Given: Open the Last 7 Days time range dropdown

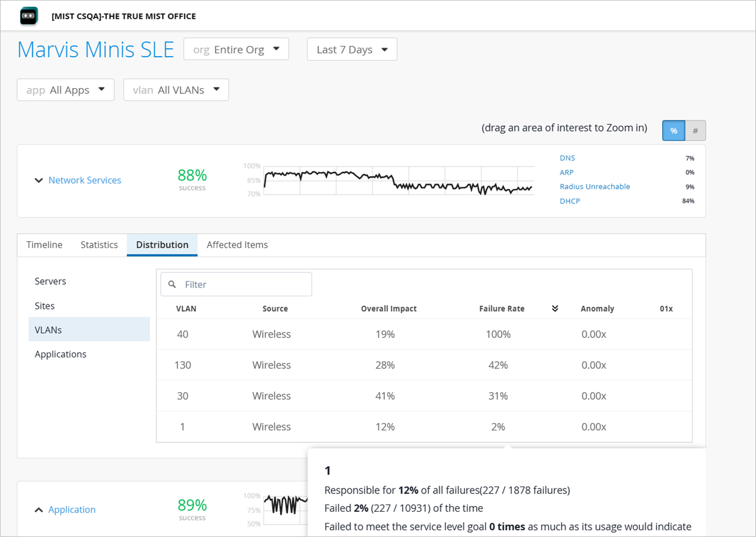Looking at the screenshot, I should click(352, 49).
